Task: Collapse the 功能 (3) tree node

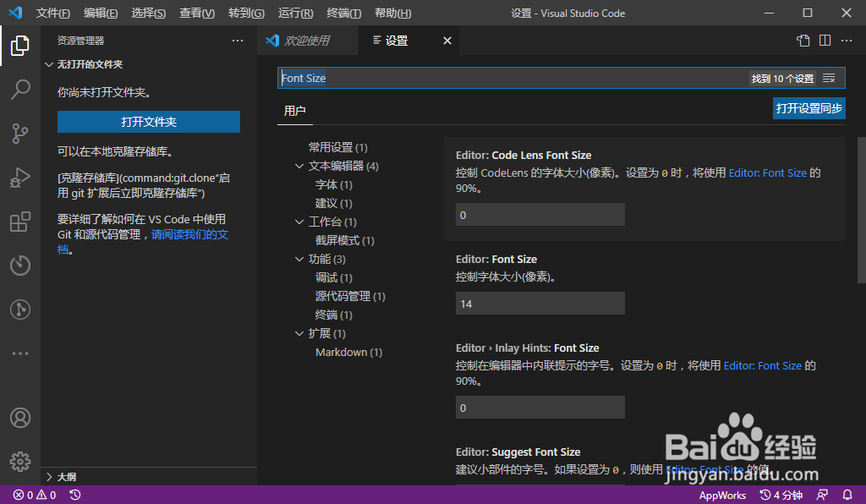Action: pyautogui.click(x=299, y=259)
